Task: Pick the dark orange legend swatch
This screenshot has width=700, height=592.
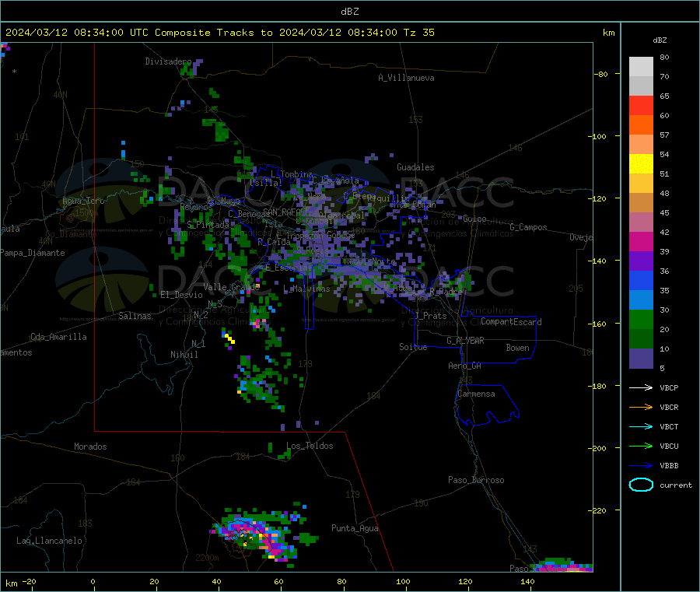Action: (x=641, y=125)
